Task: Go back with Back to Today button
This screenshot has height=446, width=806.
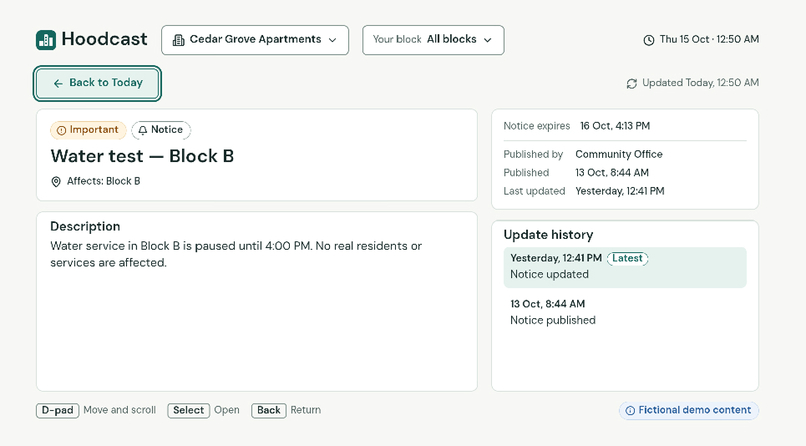Action: (98, 83)
